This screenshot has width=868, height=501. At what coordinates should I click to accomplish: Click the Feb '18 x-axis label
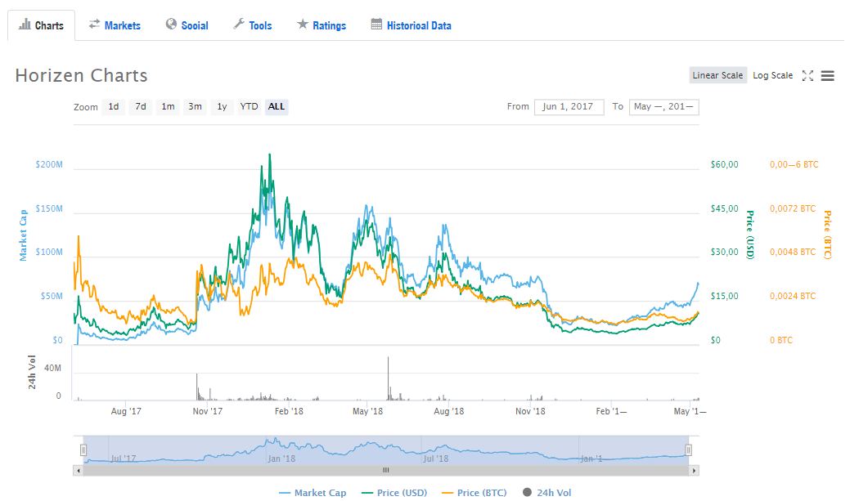point(289,411)
